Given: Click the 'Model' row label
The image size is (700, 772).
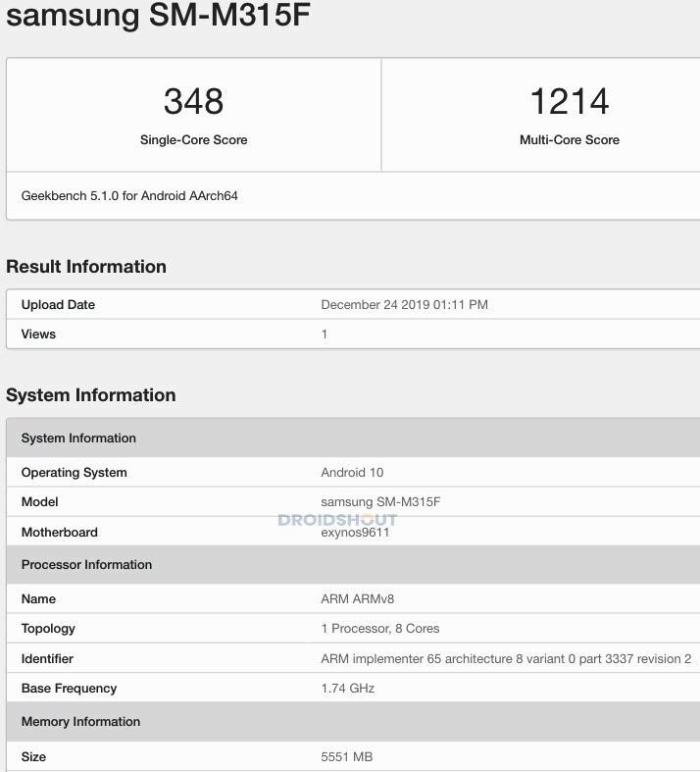Looking at the screenshot, I should [x=40, y=502].
